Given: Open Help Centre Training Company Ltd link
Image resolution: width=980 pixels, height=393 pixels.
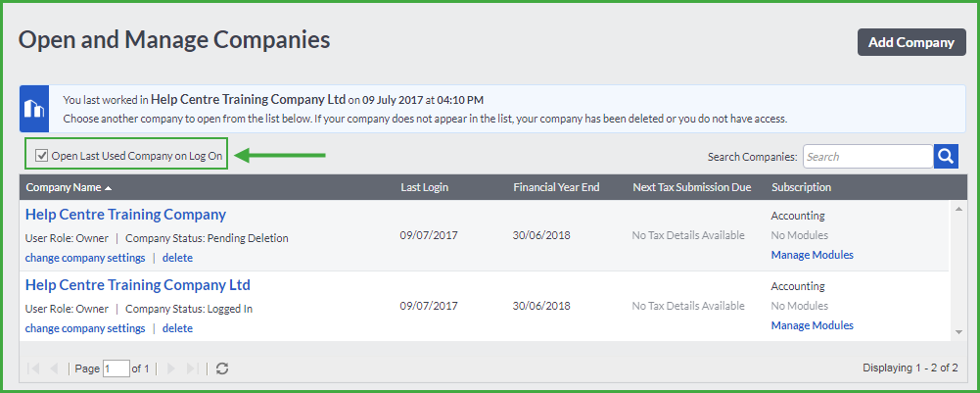Looking at the screenshot, I should click(138, 285).
